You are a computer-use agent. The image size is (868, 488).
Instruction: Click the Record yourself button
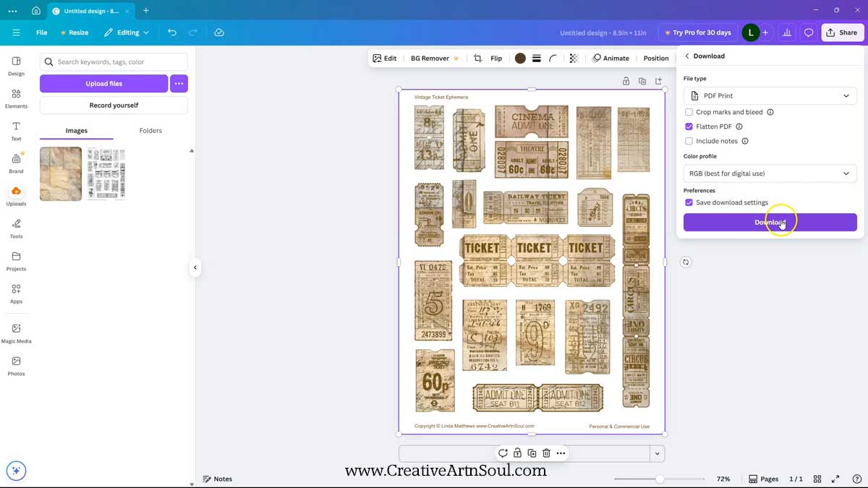[x=114, y=106]
